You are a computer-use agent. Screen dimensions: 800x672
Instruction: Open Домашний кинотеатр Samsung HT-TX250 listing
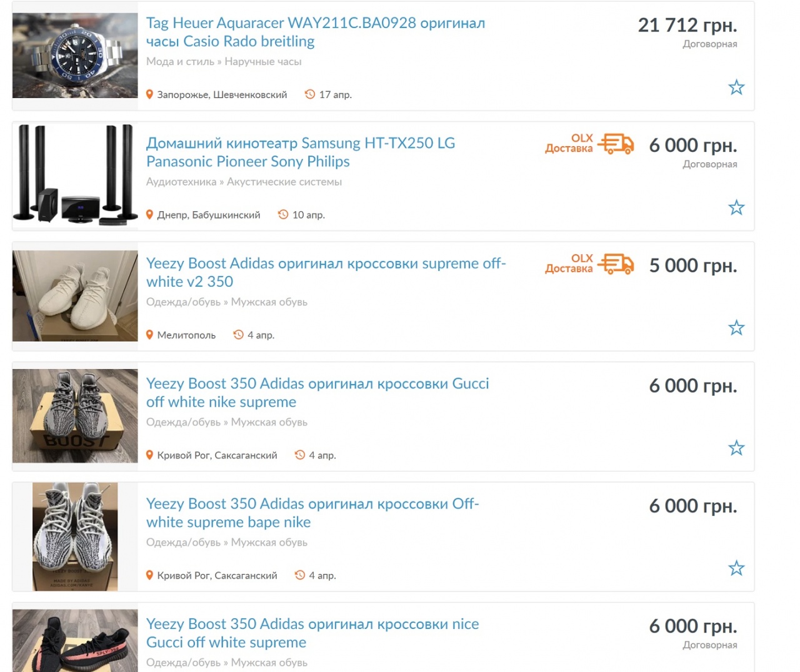[x=301, y=152]
